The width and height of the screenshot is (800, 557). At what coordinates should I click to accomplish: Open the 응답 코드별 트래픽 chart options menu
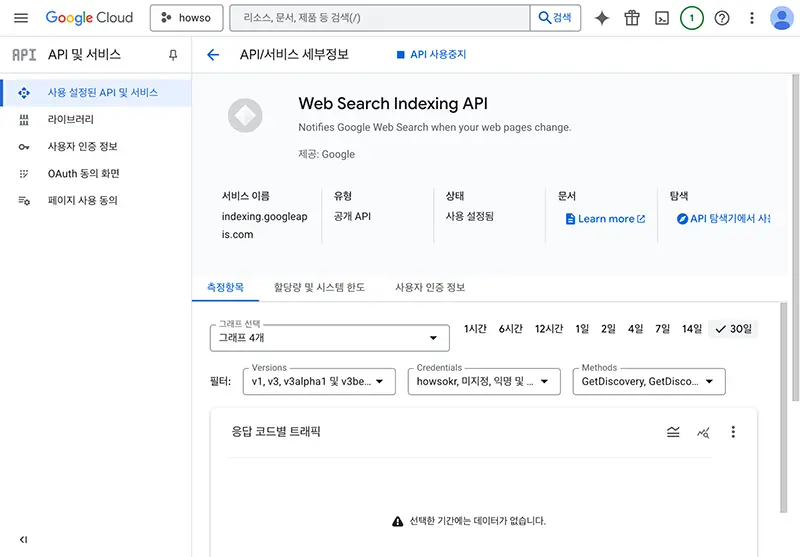pyautogui.click(x=733, y=432)
